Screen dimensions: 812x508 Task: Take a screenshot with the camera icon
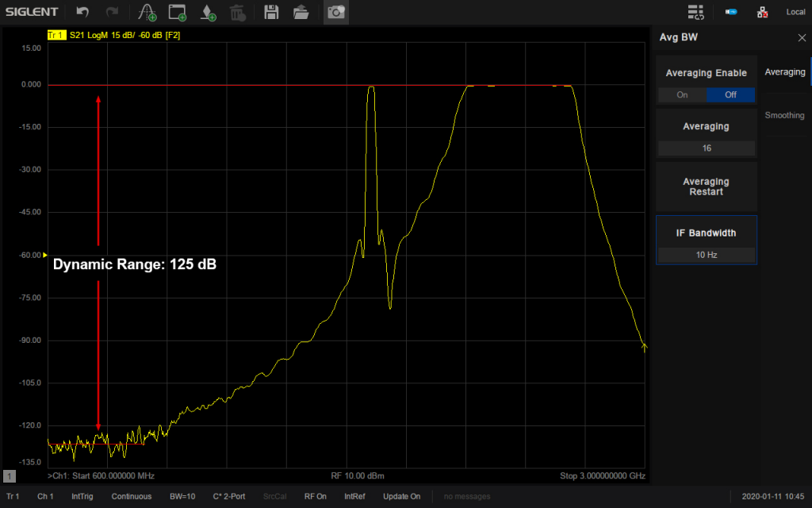335,12
